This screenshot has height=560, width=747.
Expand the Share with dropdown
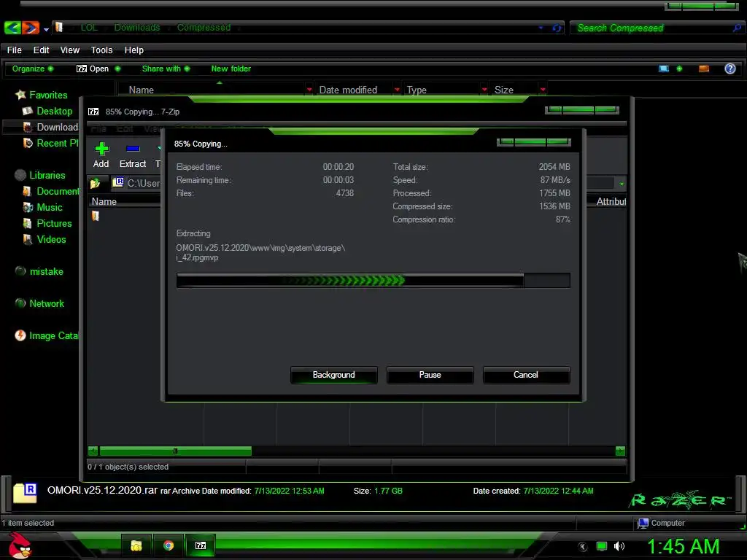click(166, 69)
